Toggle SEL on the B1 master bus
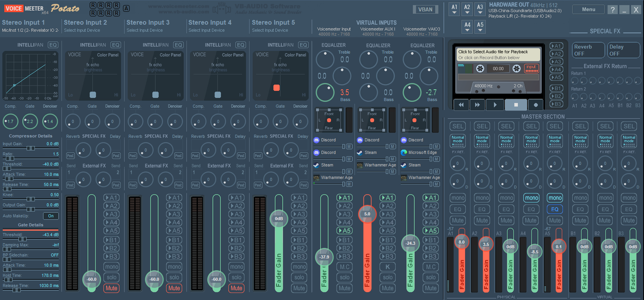This screenshot has width=644, height=300. point(581,126)
